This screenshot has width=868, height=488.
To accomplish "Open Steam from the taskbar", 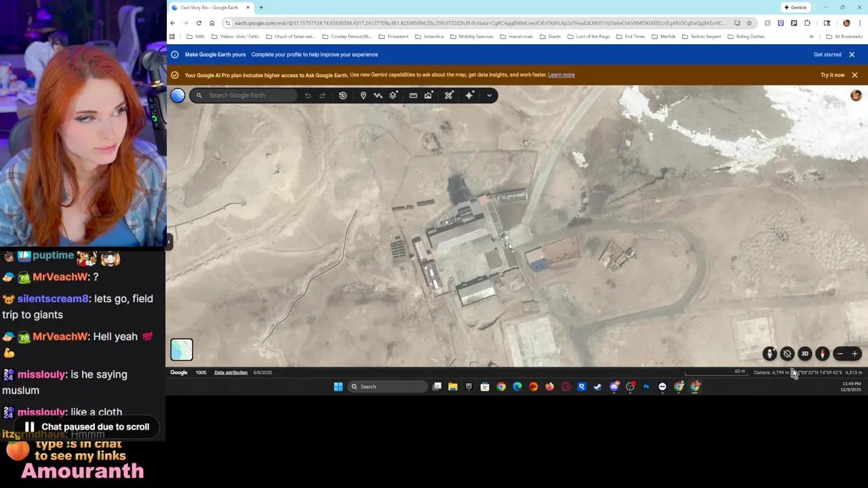I will coord(597,387).
